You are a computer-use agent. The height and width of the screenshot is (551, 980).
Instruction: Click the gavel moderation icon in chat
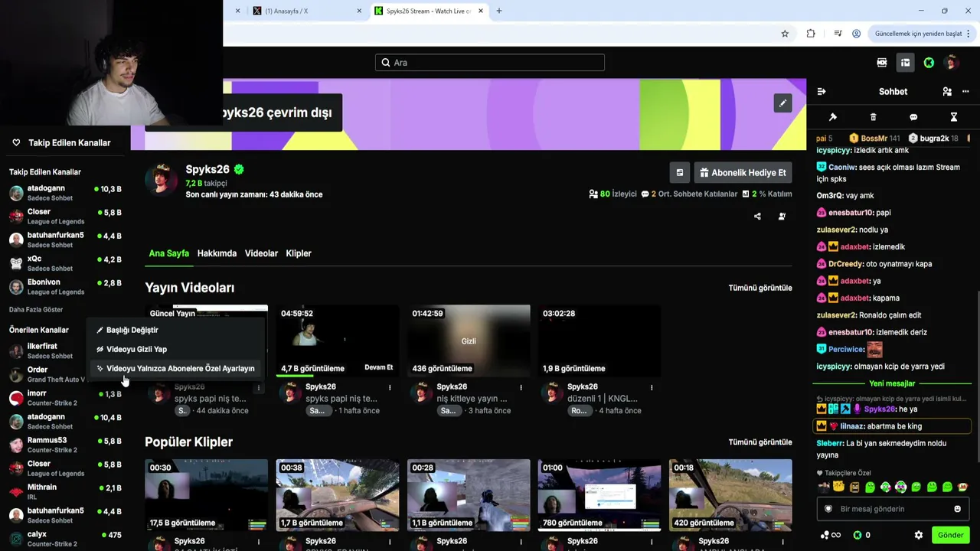[833, 117]
